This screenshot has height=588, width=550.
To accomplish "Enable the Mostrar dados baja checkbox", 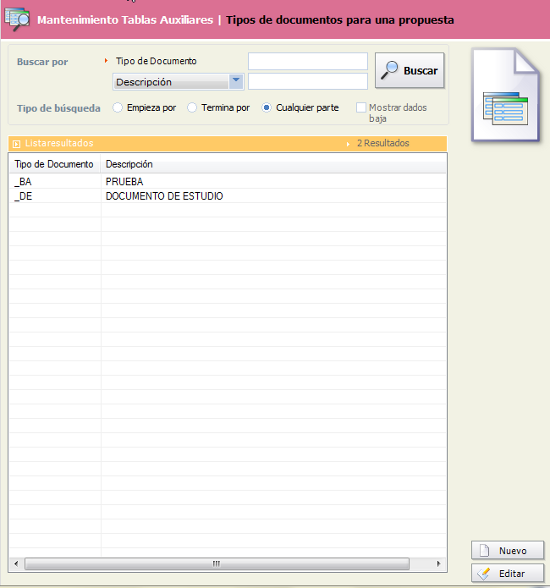I will pos(361,108).
